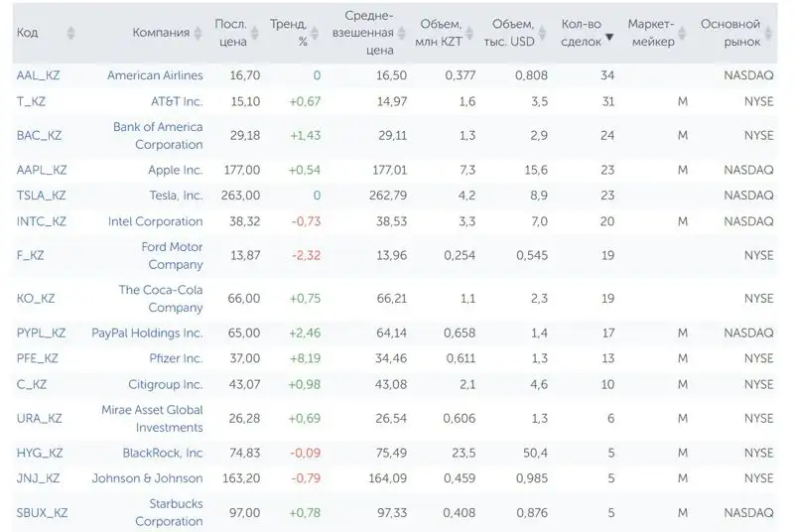The height and width of the screenshot is (532, 794).
Task: Click the HYG_KZ ticker code
Action: click(40, 453)
